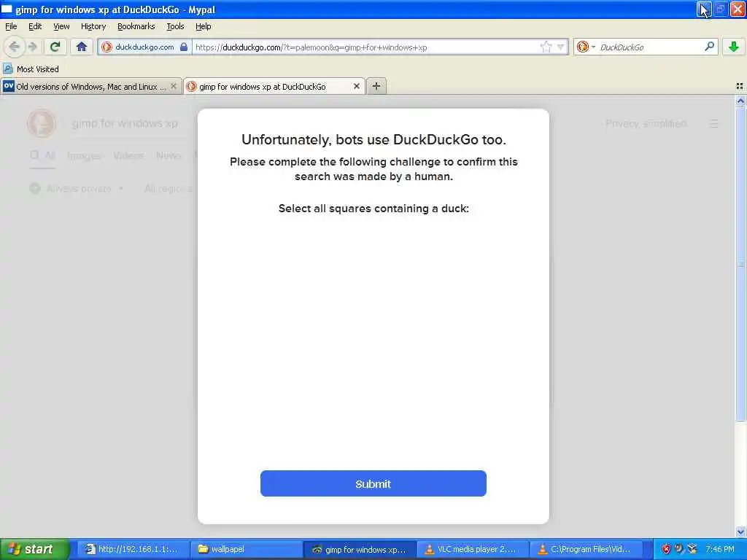Click the vertical scrollbar down arrow
747x560 pixels.
[x=740, y=532]
